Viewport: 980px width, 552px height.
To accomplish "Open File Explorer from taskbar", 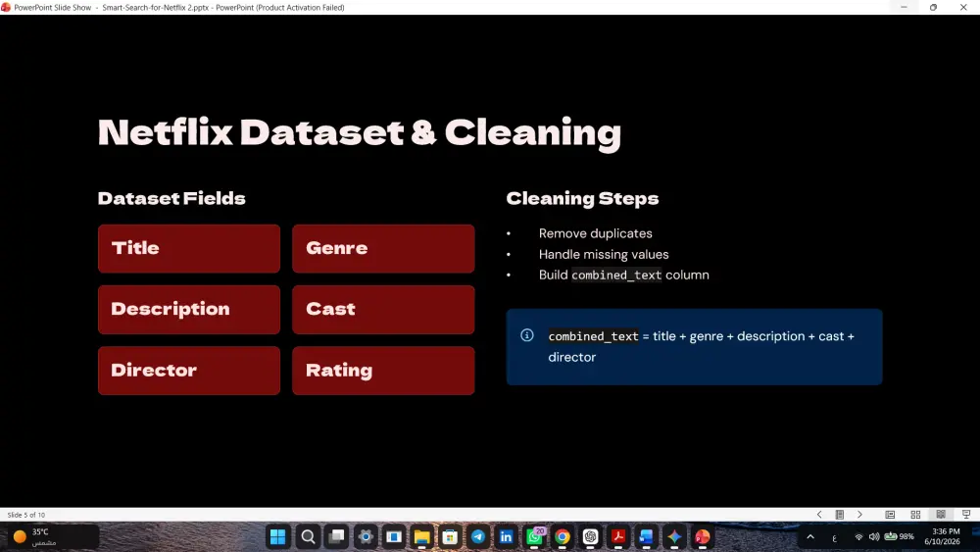I will pyautogui.click(x=421, y=536).
